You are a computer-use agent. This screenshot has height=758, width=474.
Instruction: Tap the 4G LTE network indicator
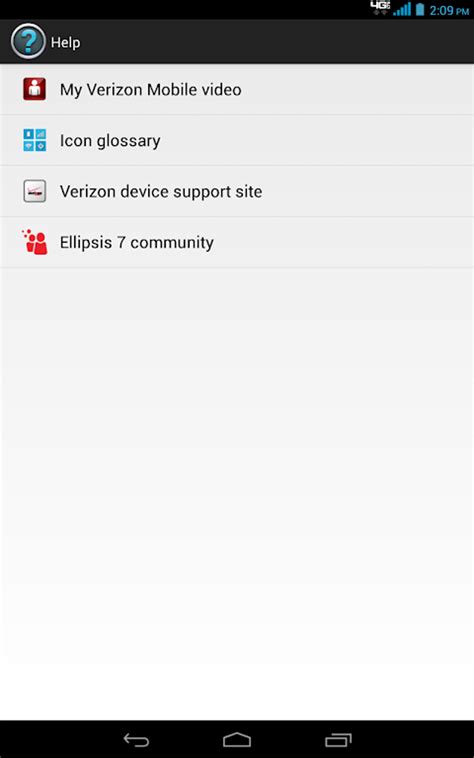(380, 8)
